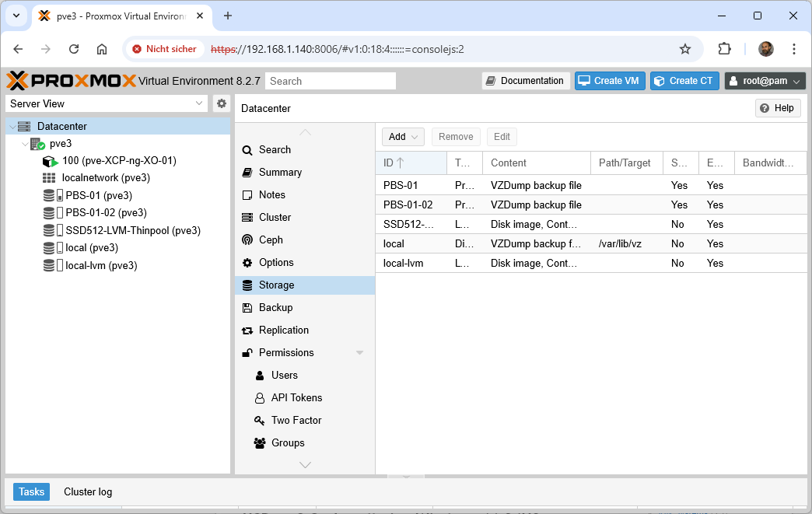Screen dimensions: 812x514
Task: Open localnetwork (pve3) in resource tree
Action: [x=105, y=178]
